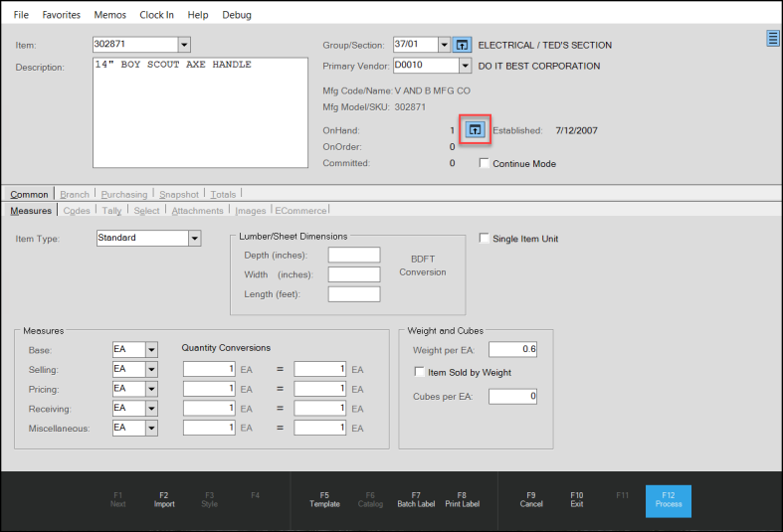Open the Item Type dropdown
The height and width of the screenshot is (532, 783).
[195, 238]
